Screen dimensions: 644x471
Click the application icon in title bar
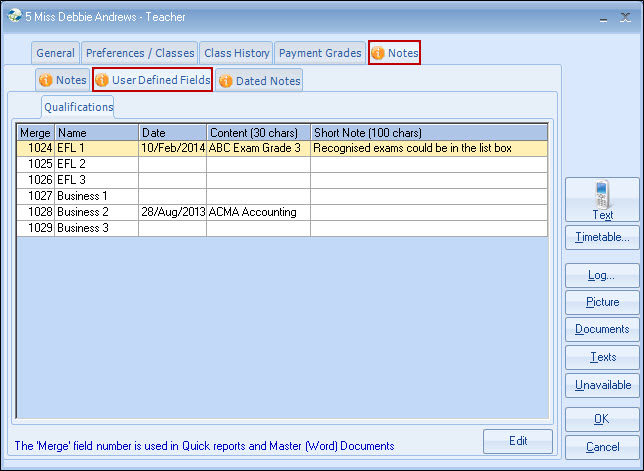click(x=14, y=17)
